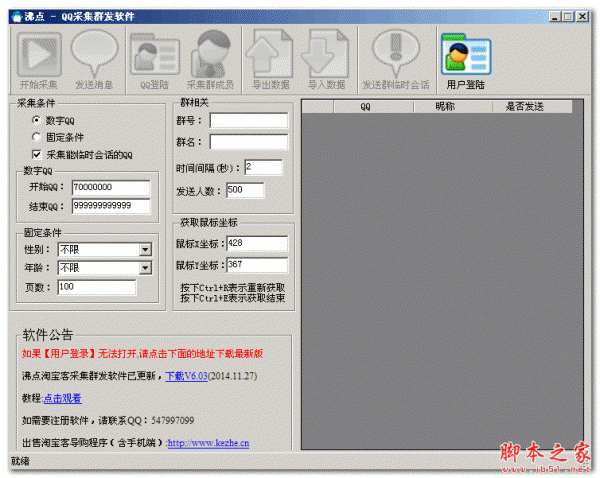Click the 结束QQ input field

click(x=111, y=206)
